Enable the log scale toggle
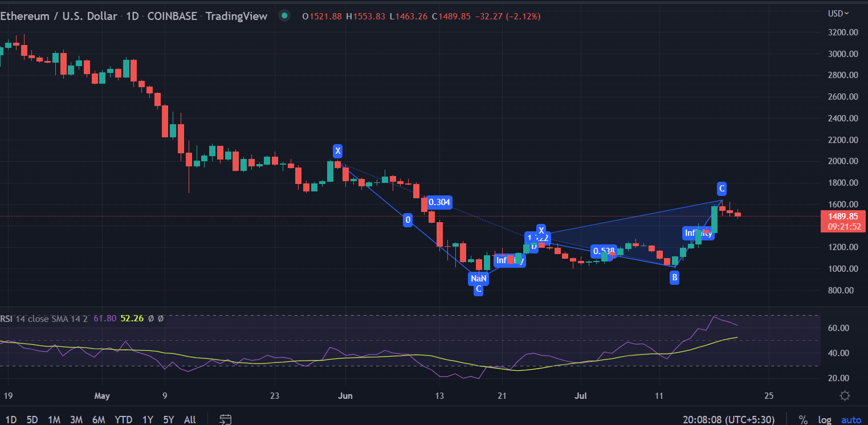The height and width of the screenshot is (425, 868). point(825,420)
